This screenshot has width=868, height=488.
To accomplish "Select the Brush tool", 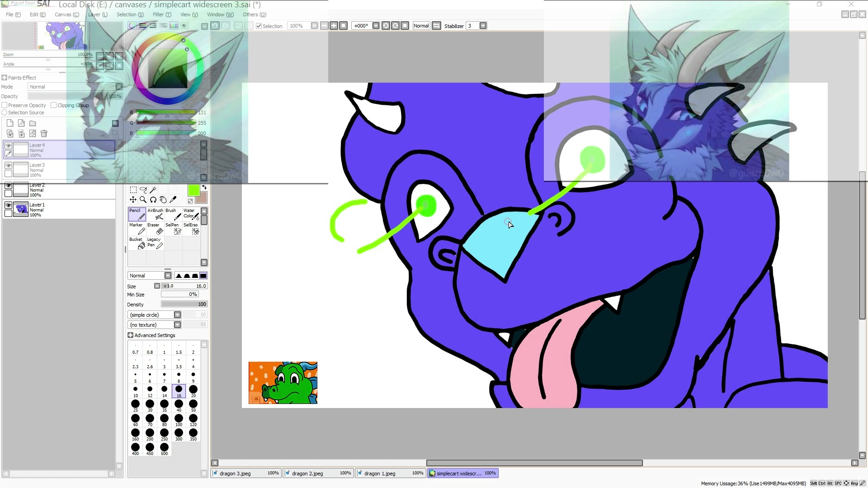I will [x=173, y=214].
